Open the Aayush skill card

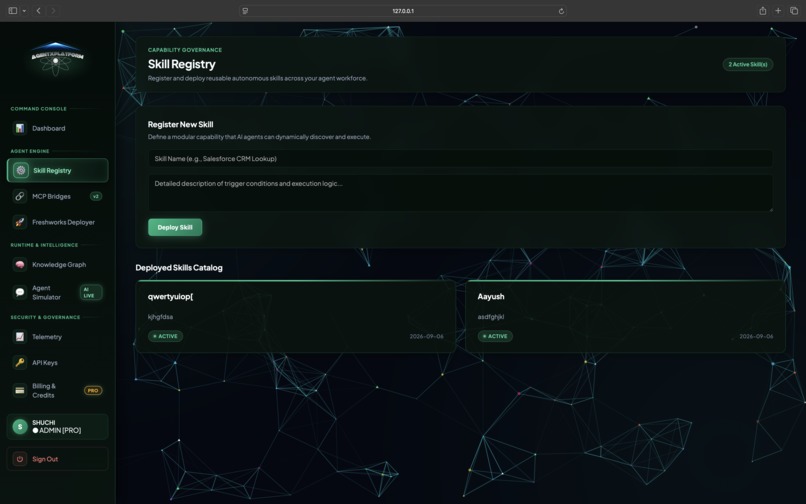coord(625,316)
